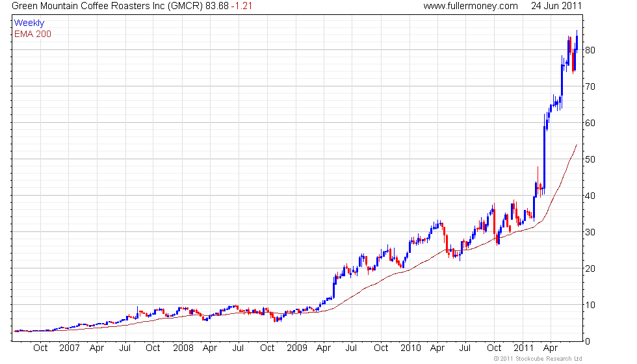Viewport: 637px width, 364px height.
Task: Click the 70 price axis label
Action: point(590,86)
